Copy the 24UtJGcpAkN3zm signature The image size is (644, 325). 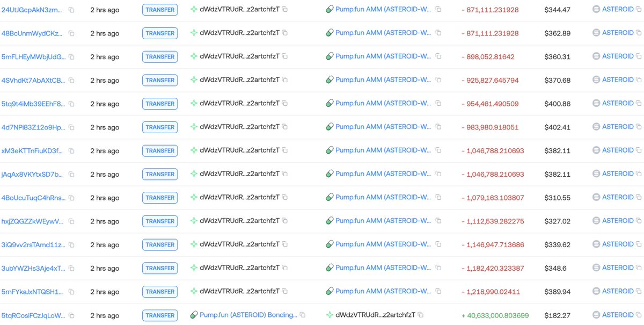click(71, 10)
